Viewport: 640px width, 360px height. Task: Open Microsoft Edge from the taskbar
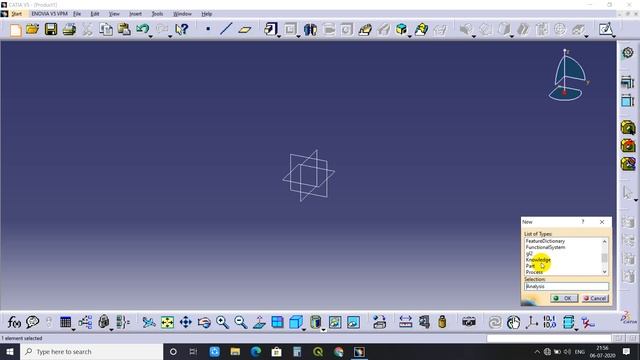coord(256,351)
